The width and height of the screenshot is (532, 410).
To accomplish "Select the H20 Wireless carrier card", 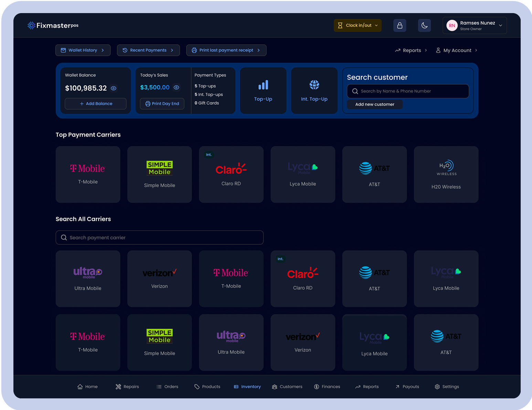I will [x=446, y=175].
